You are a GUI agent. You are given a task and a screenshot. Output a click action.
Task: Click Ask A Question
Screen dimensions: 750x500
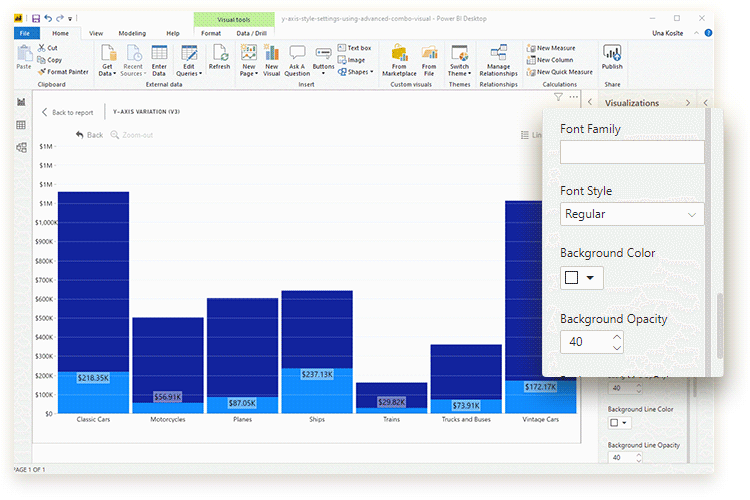297,60
